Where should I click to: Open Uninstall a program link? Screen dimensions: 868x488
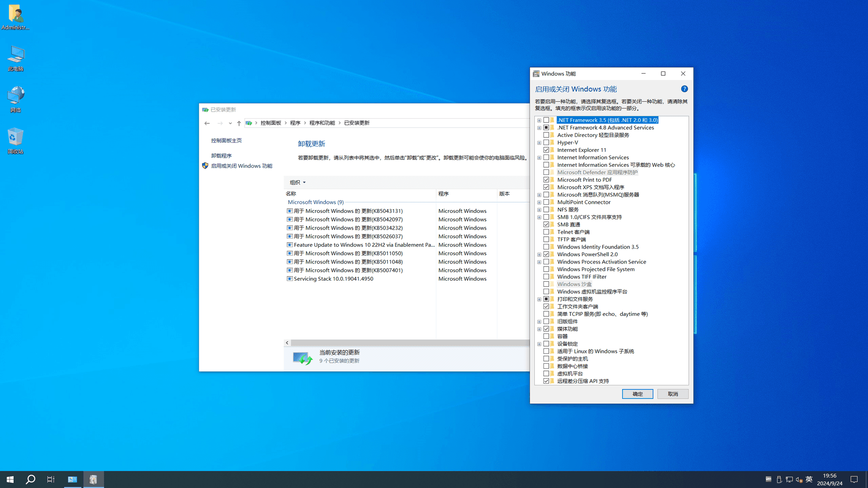[221, 156]
